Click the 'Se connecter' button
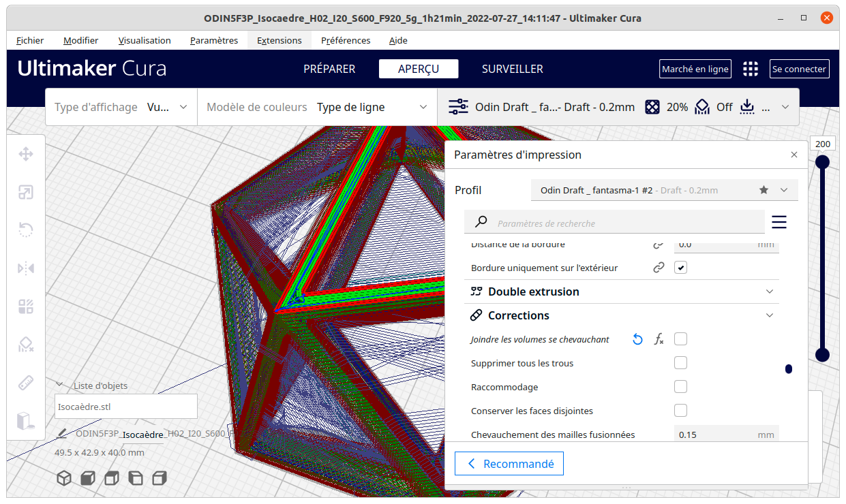The width and height of the screenshot is (846, 504). coord(800,69)
